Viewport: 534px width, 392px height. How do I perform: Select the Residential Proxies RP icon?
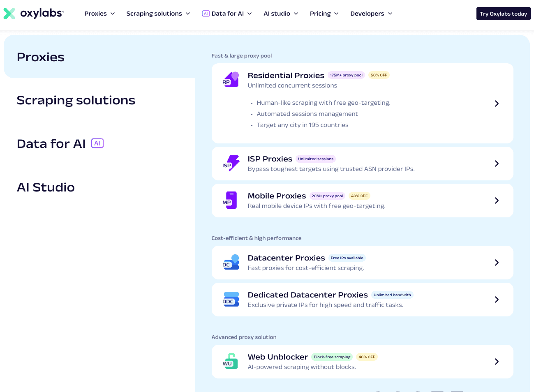point(231,79)
